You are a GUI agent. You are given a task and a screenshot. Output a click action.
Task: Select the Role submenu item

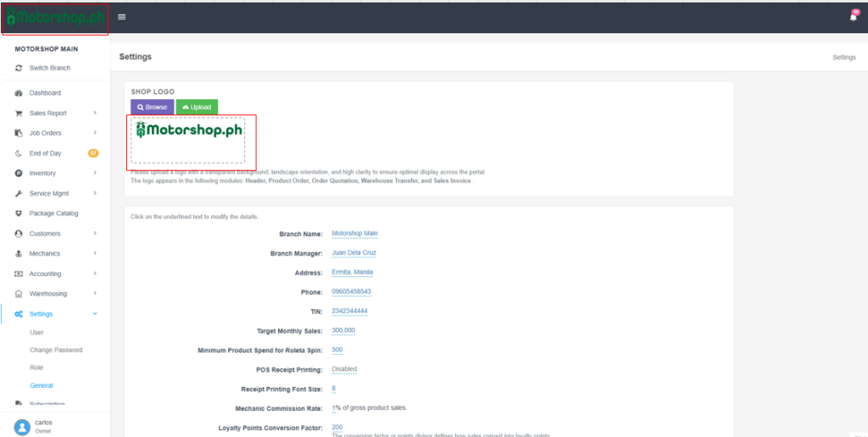click(36, 368)
